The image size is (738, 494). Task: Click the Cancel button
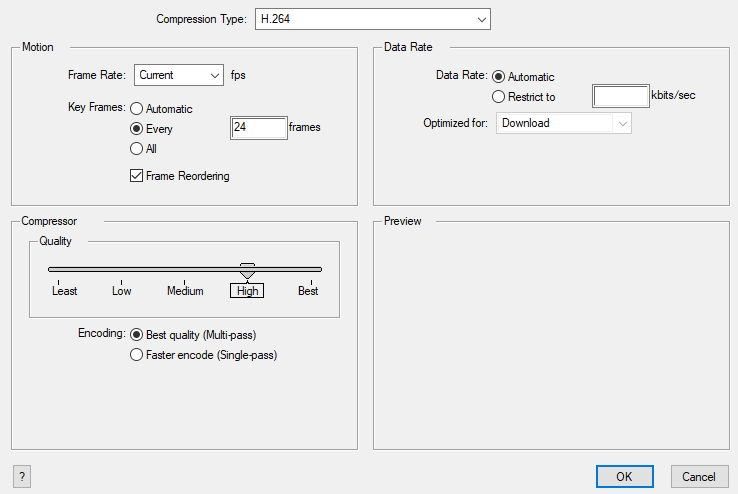pos(699,476)
